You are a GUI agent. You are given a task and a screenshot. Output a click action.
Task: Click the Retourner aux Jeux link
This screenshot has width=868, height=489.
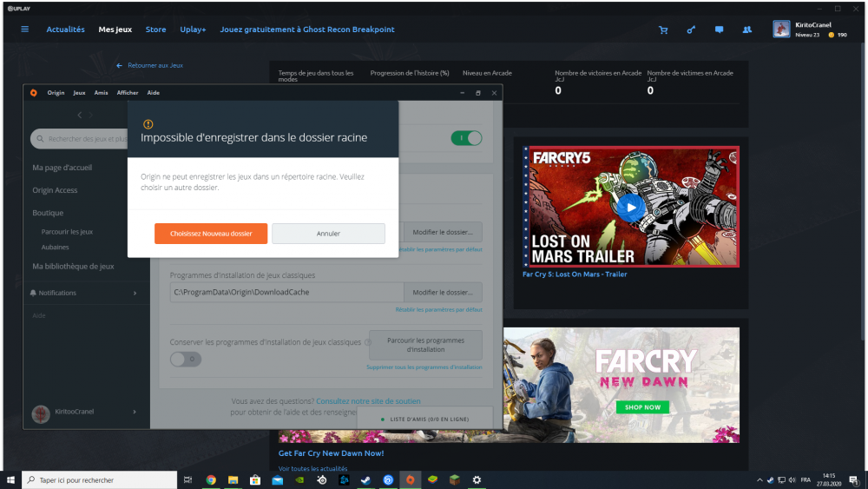pyautogui.click(x=149, y=65)
